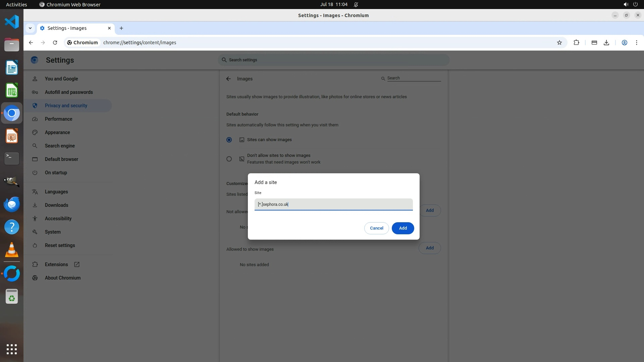Image resolution: width=644 pixels, height=362 pixels.
Task: Open the Chromium three-dot menu
Action: pyautogui.click(x=636, y=43)
